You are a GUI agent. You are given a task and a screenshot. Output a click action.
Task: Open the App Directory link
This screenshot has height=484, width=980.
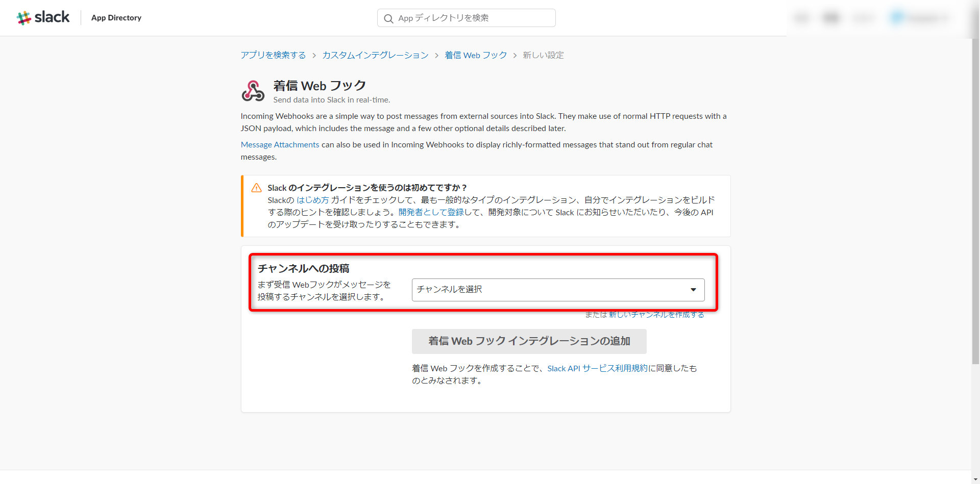pos(116,18)
